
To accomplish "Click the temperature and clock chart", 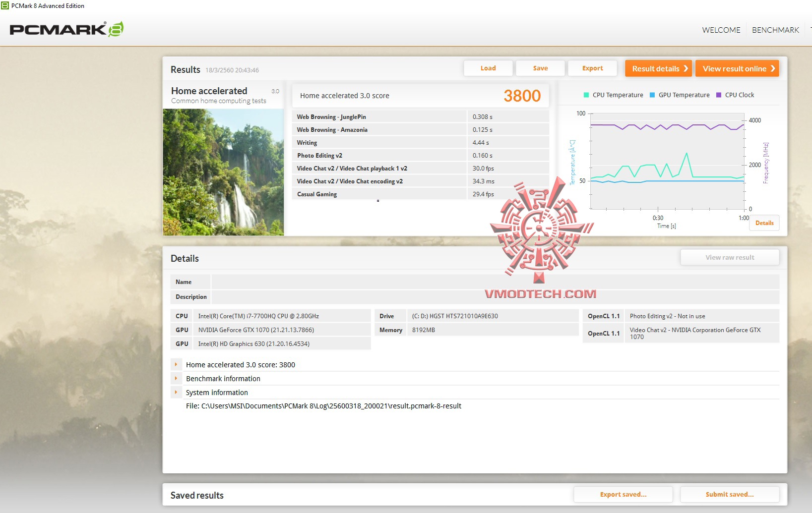I will point(667,161).
